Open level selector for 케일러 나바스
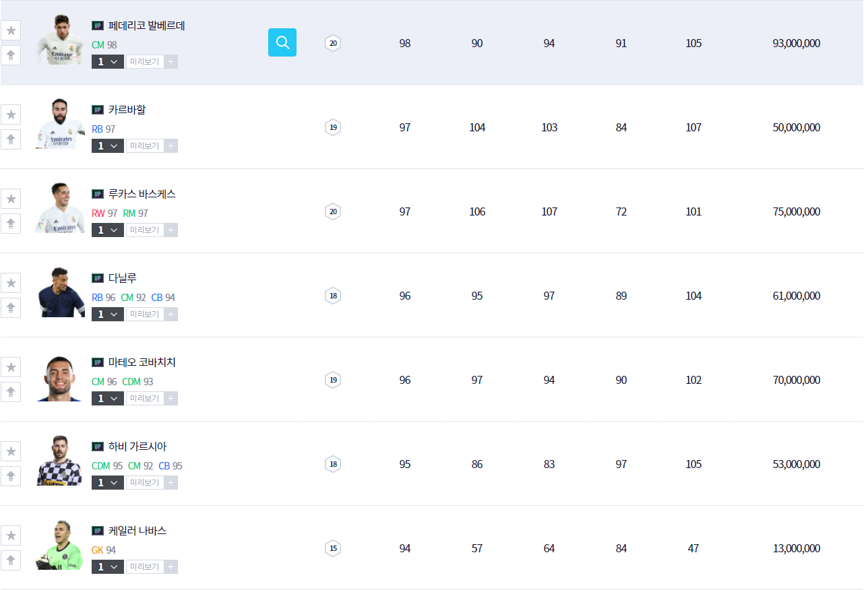 107,567
